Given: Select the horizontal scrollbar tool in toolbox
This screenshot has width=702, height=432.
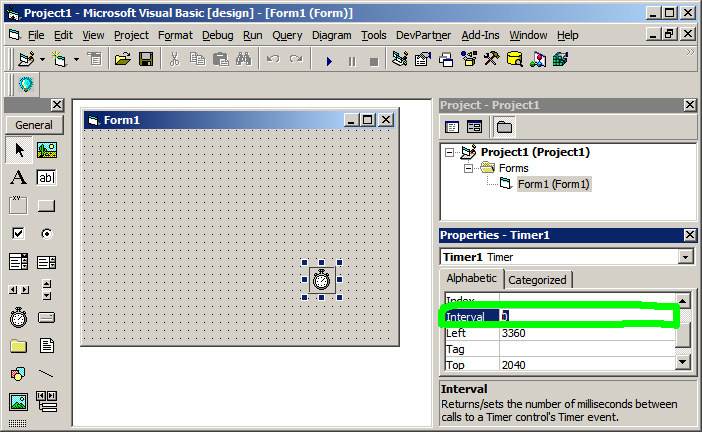Looking at the screenshot, I should click(x=18, y=290).
